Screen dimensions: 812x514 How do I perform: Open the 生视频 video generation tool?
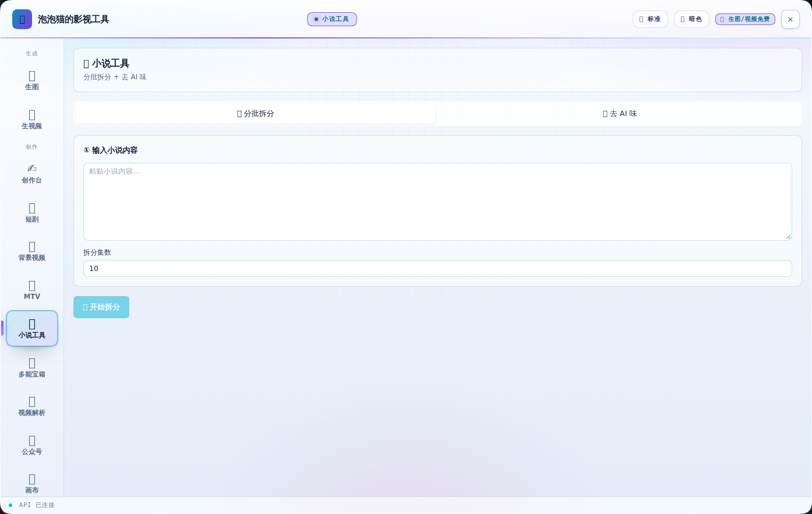point(32,119)
